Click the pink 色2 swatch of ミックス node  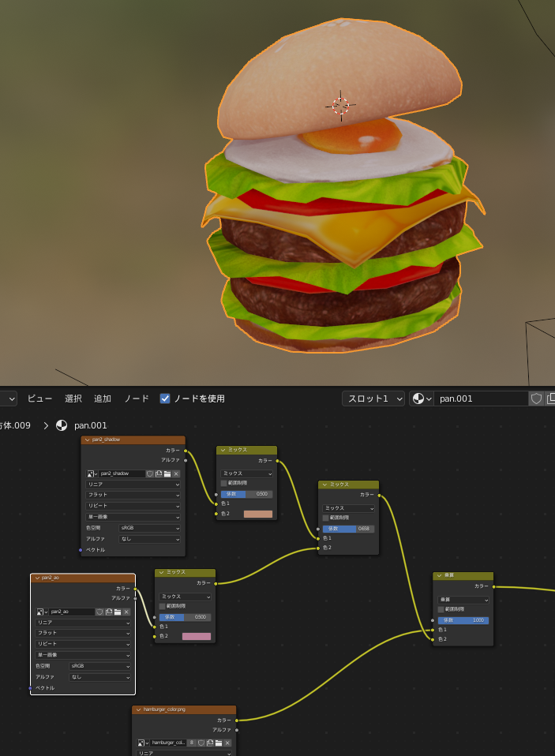click(x=197, y=636)
